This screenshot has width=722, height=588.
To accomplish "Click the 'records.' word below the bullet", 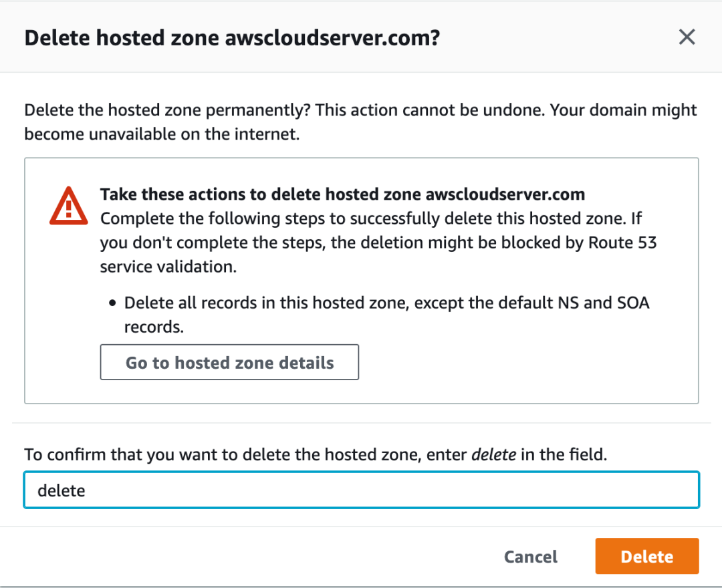I will coord(154,327).
